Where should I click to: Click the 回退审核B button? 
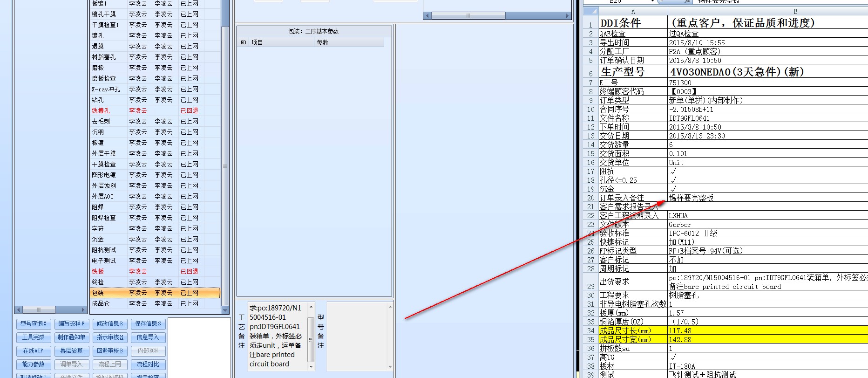pos(109,351)
